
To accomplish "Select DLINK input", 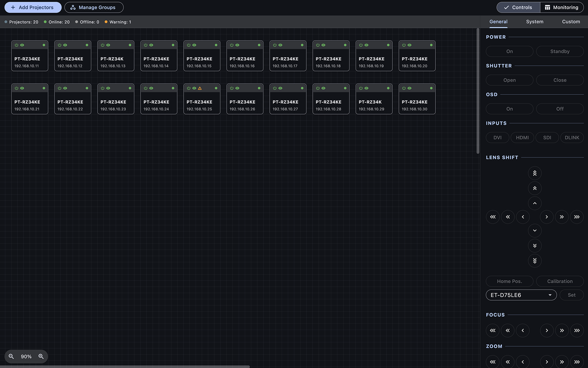I will (572, 138).
